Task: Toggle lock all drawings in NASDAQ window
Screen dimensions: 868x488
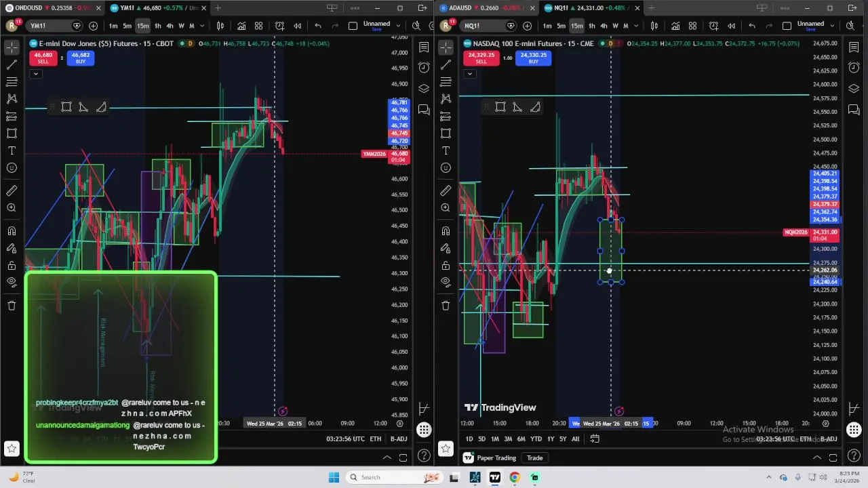Action: coord(446,265)
